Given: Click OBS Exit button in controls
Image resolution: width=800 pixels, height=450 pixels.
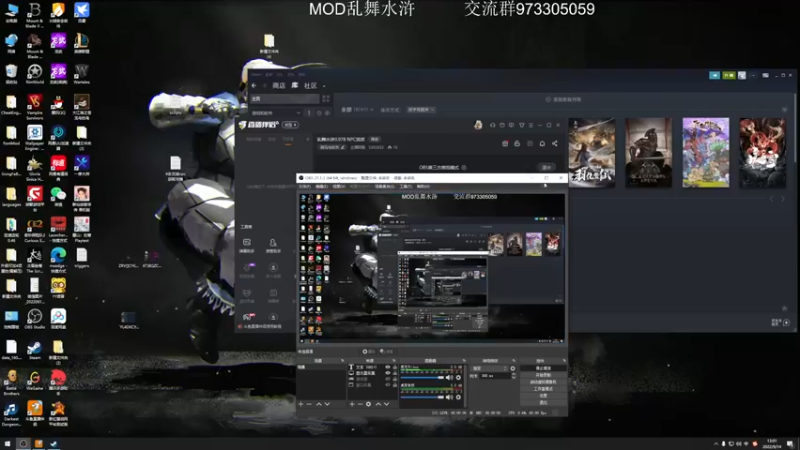Looking at the screenshot, I should point(543,402).
